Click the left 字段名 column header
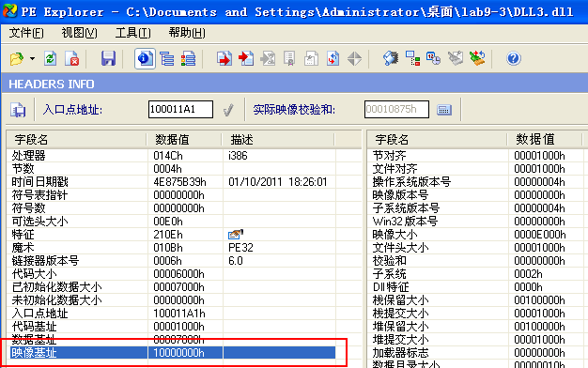Viewport: 588px width, 368px height. click(x=76, y=140)
